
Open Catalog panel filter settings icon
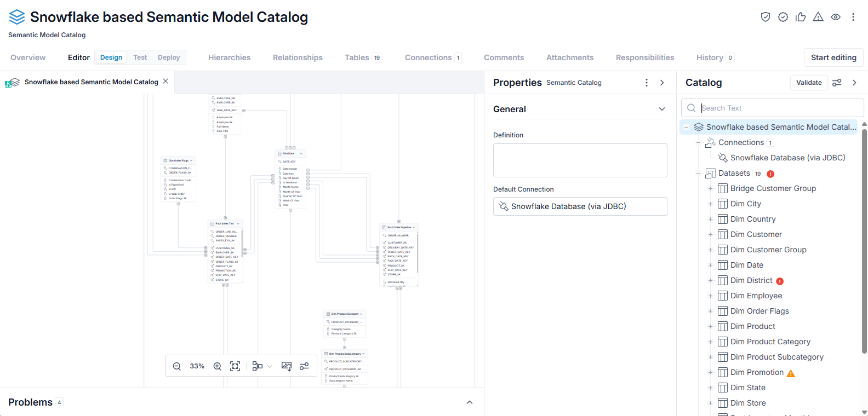837,83
